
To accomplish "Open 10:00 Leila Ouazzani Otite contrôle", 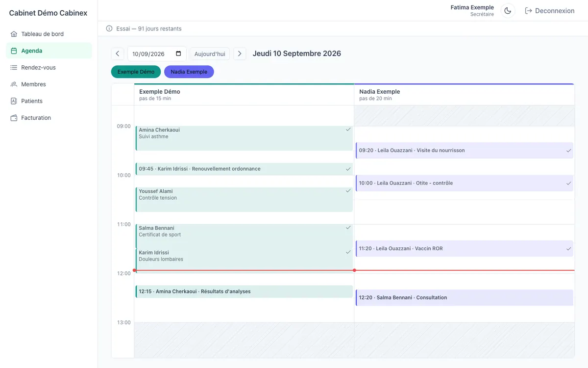I will pos(465,183).
